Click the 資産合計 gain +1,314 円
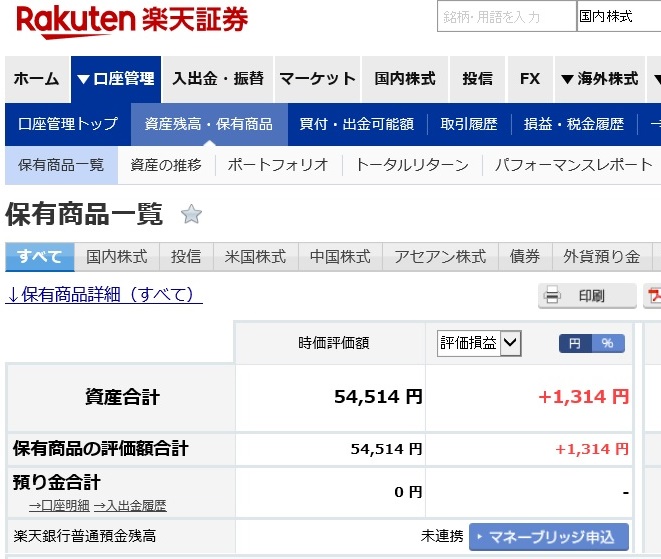The width and height of the screenshot is (661, 559). click(583, 397)
